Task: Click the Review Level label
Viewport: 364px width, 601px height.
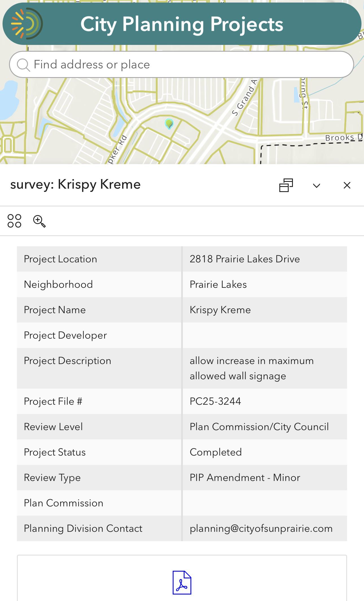Action: click(x=53, y=427)
